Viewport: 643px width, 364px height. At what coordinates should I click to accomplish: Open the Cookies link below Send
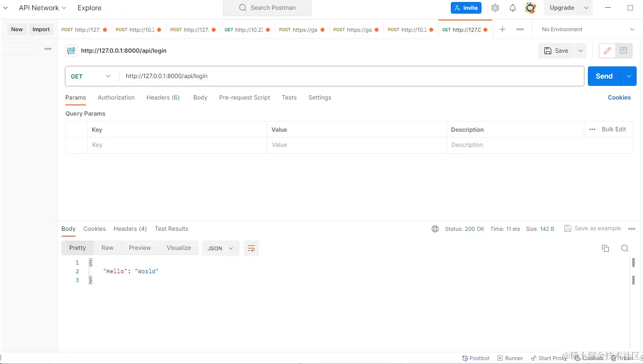[619, 98]
